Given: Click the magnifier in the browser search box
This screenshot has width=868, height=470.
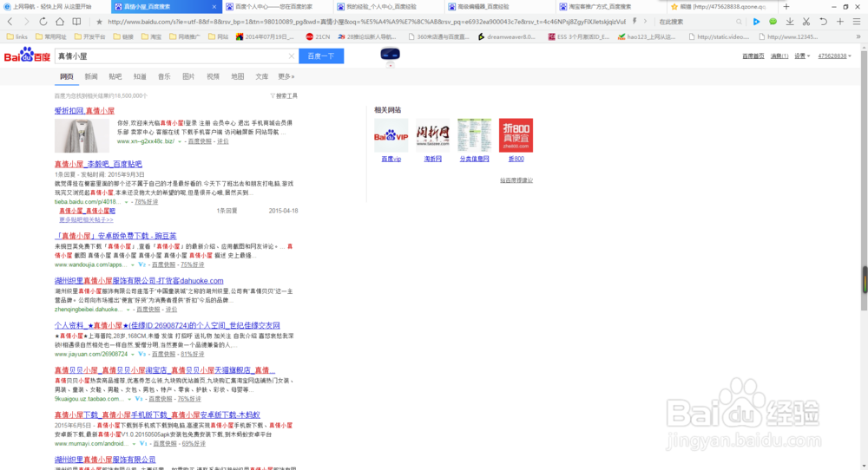Looking at the screenshot, I should click(x=739, y=23).
